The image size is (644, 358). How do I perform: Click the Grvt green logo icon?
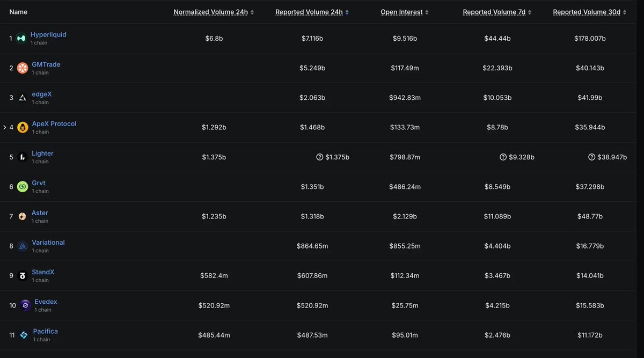click(22, 187)
